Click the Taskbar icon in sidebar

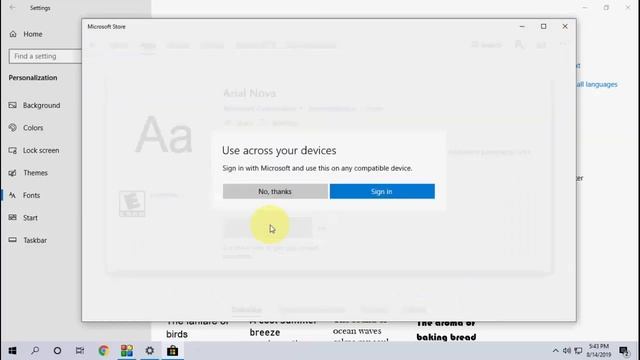pyautogui.click(x=13, y=240)
